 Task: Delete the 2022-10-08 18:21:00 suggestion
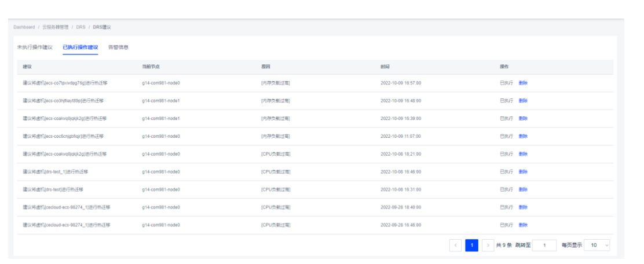pos(524,154)
